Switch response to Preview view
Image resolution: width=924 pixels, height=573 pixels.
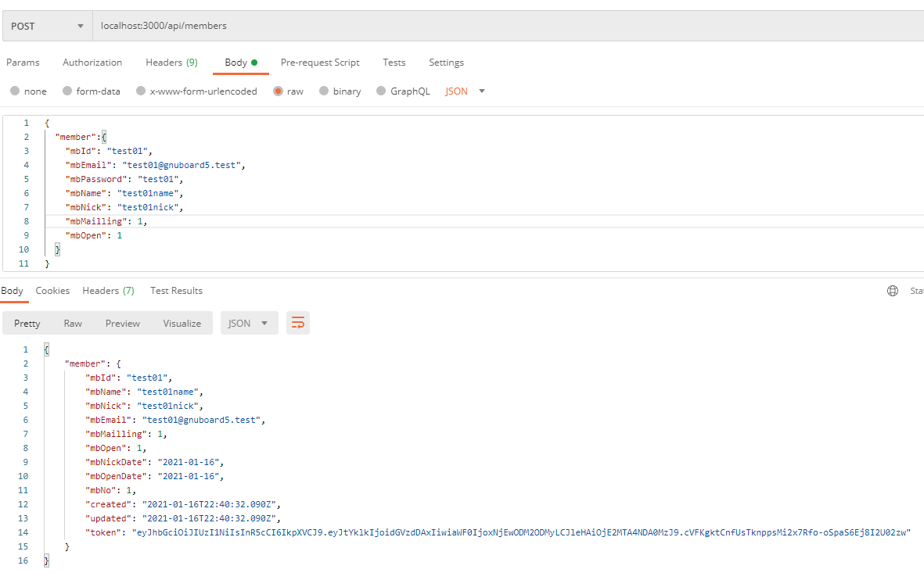coord(123,323)
